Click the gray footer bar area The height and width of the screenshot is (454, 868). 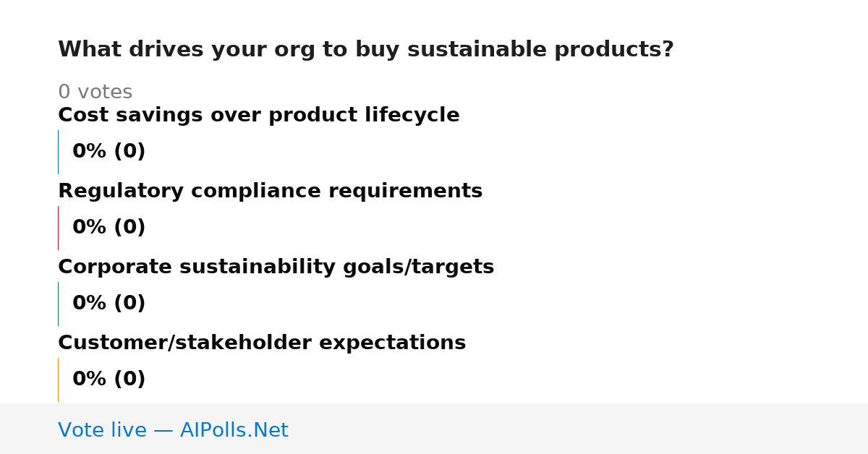point(434,429)
